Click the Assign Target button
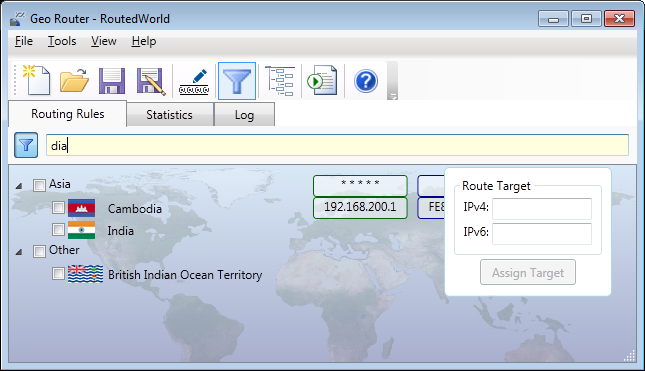This screenshot has height=371, width=645. (x=528, y=272)
